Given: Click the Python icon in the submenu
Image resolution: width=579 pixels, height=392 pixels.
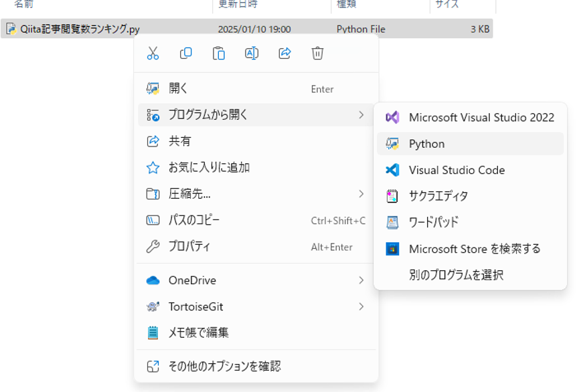Looking at the screenshot, I should [x=392, y=144].
